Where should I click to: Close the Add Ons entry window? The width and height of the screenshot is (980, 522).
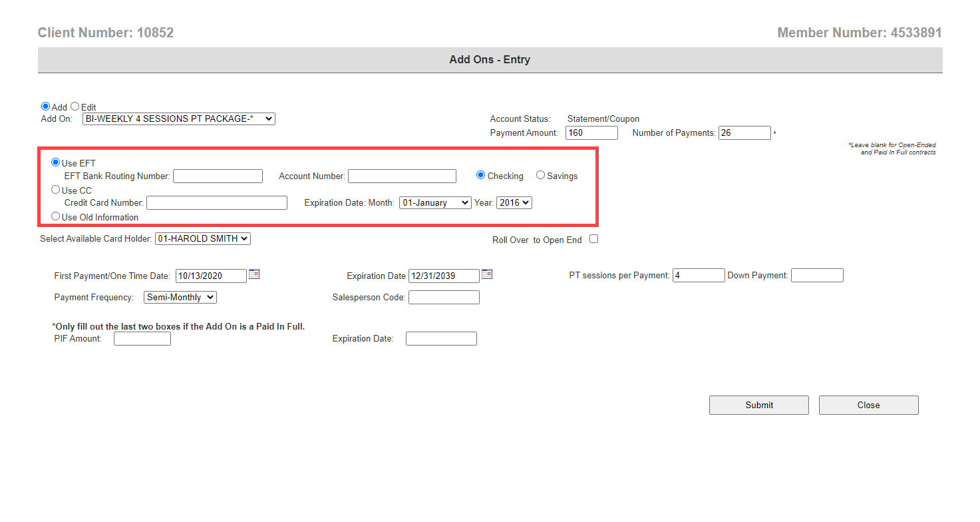pos(869,405)
